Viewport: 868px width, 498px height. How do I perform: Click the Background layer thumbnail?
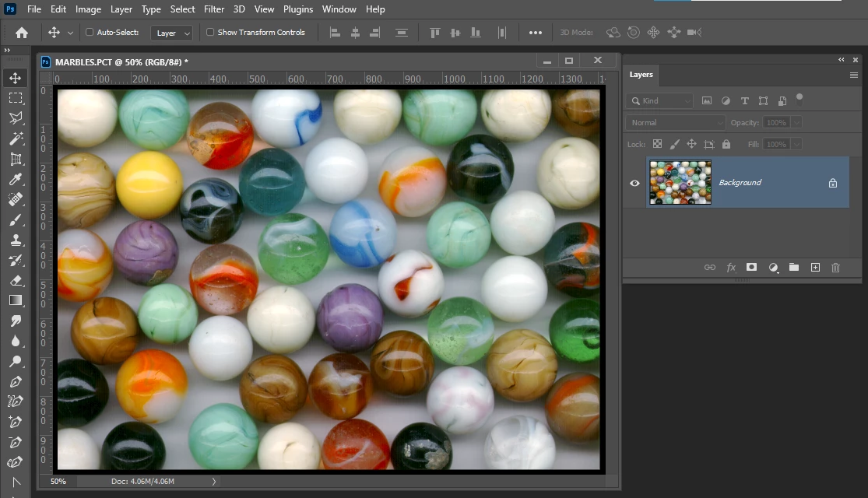(680, 182)
